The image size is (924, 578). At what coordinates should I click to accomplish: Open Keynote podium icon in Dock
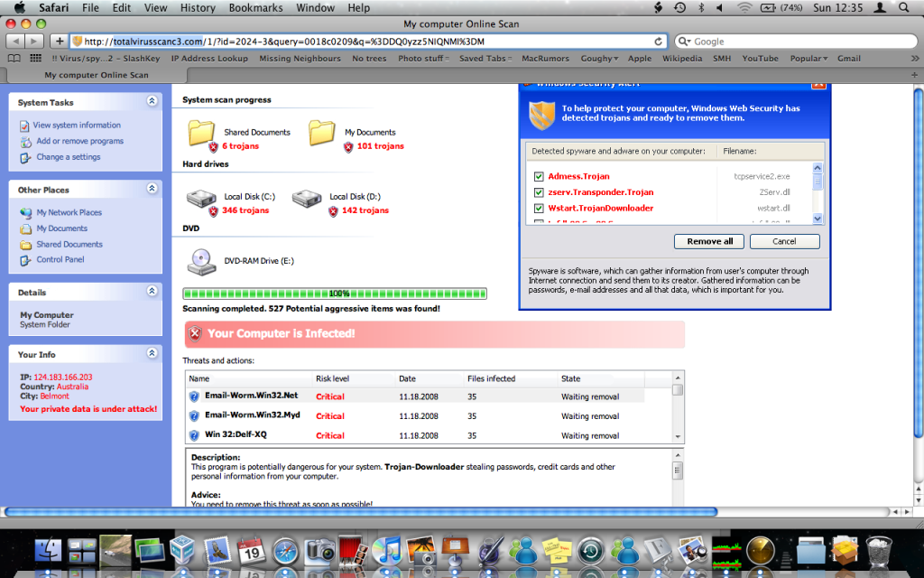click(455, 552)
